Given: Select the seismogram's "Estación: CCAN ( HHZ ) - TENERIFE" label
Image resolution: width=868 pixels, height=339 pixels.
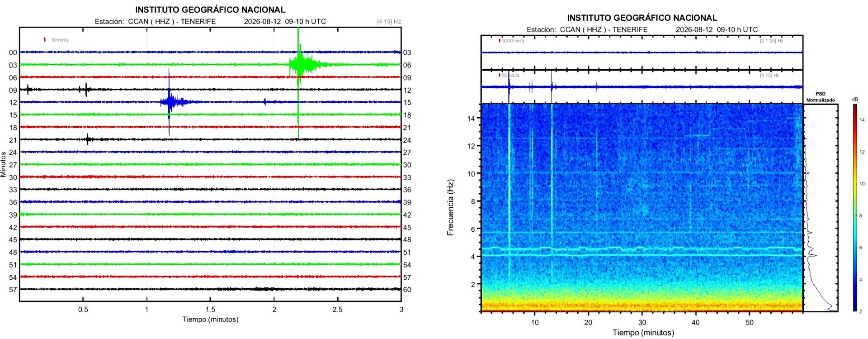Looking at the screenshot, I should pyautogui.click(x=155, y=21).
